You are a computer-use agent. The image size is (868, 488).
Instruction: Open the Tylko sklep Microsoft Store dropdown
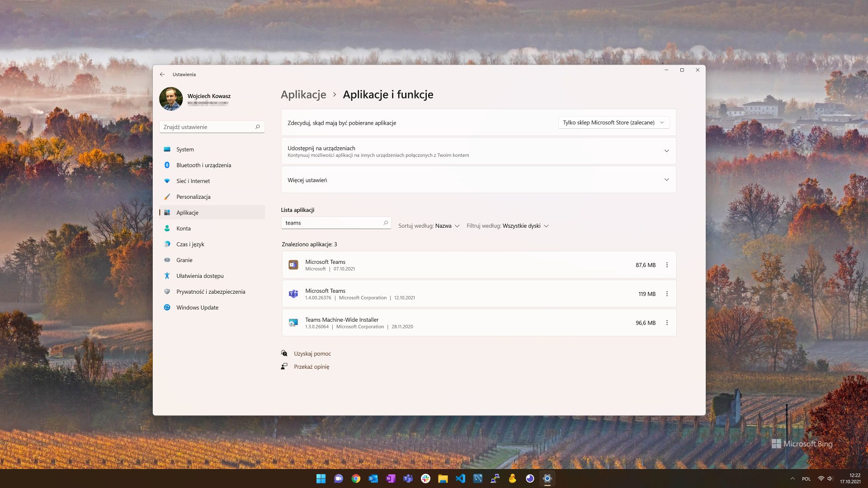613,122
